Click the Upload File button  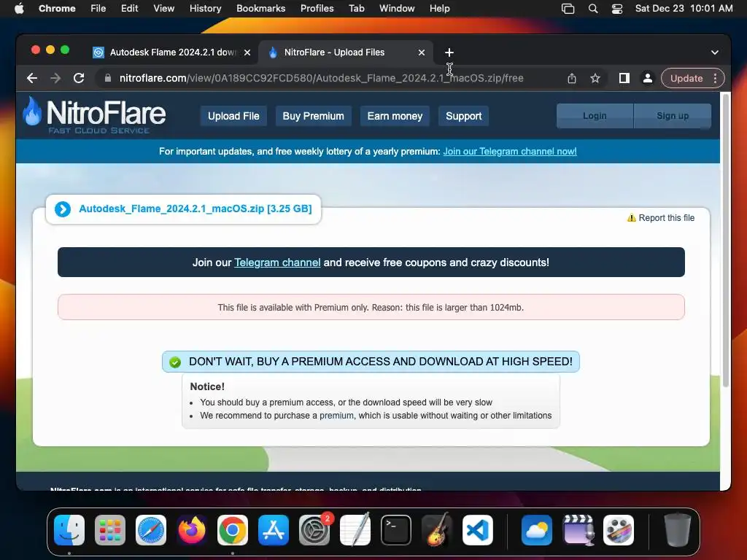tap(233, 116)
